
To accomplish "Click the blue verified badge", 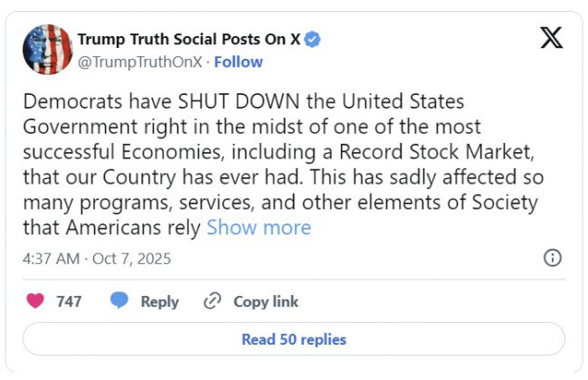I will pyautogui.click(x=313, y=39).
